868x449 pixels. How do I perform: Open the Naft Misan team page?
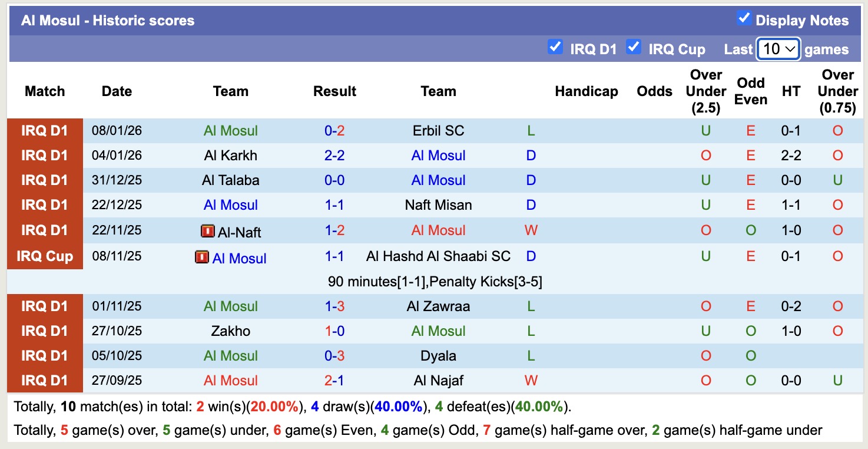click(x=438, y=204)
